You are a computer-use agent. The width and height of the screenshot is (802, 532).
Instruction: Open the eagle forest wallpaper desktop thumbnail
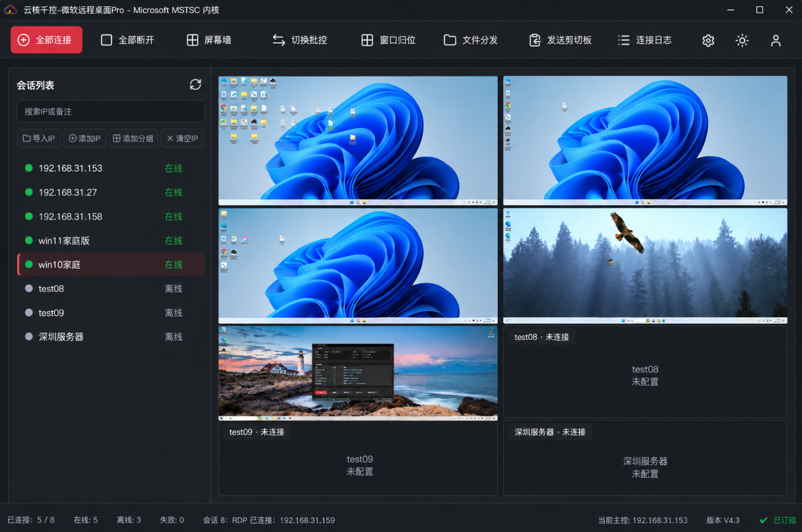pyautogui.click(x=645, y=266)
